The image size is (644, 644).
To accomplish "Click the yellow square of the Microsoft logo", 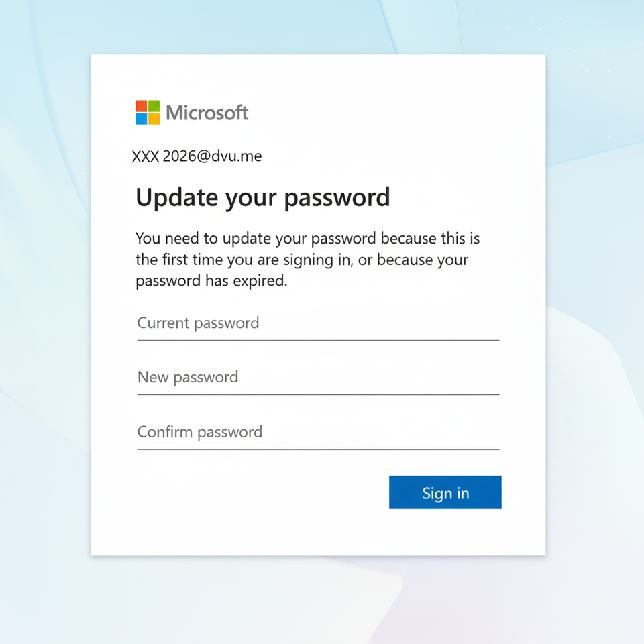I will [x=154, y=119].
